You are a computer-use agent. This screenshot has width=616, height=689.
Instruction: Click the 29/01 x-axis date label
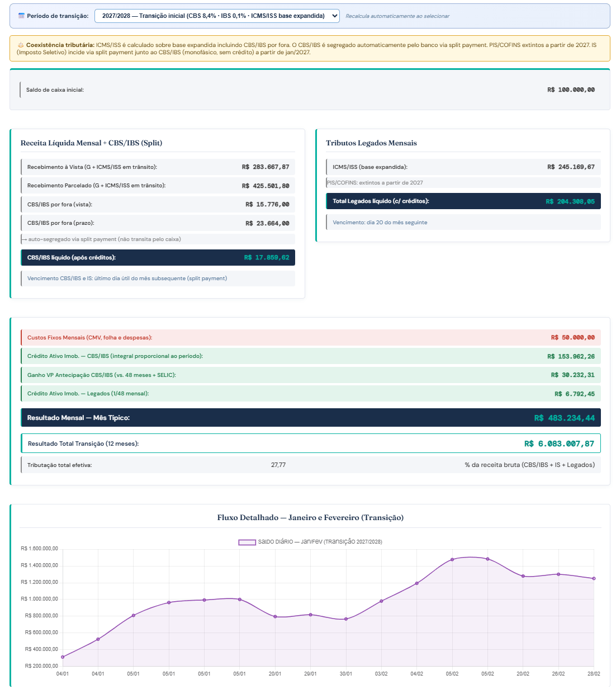click(310, 674)
